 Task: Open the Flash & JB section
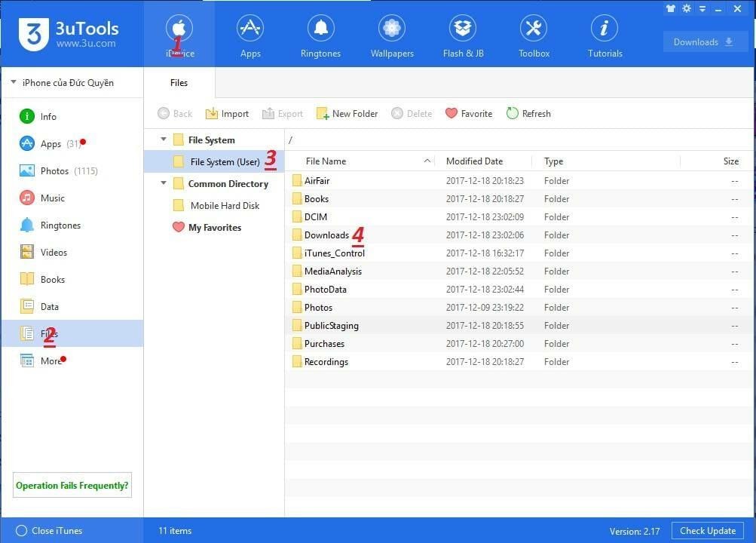463,35
